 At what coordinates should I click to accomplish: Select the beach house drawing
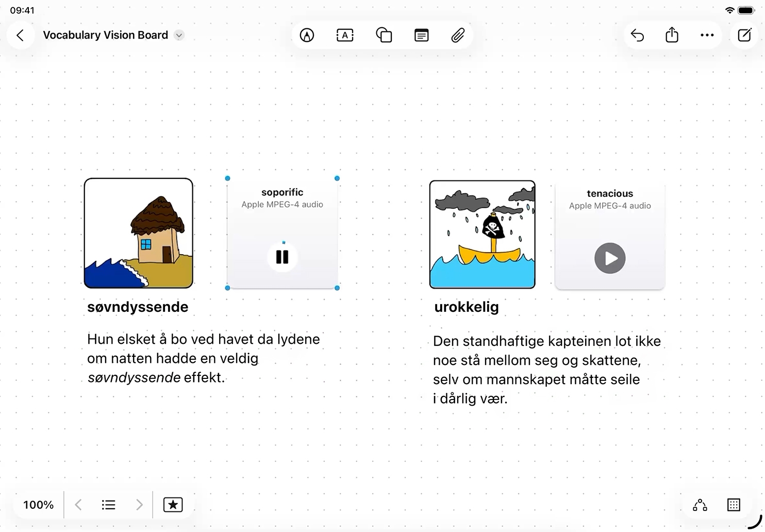139,233
